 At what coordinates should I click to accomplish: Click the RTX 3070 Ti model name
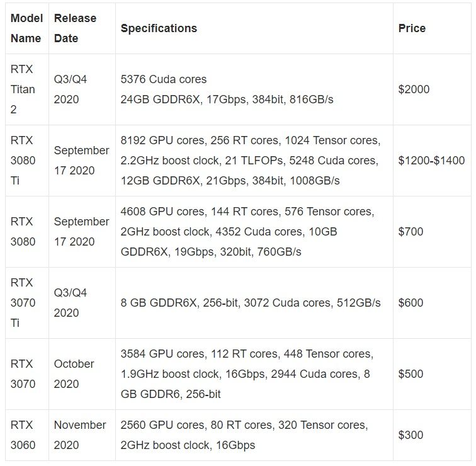pos(23,303)
